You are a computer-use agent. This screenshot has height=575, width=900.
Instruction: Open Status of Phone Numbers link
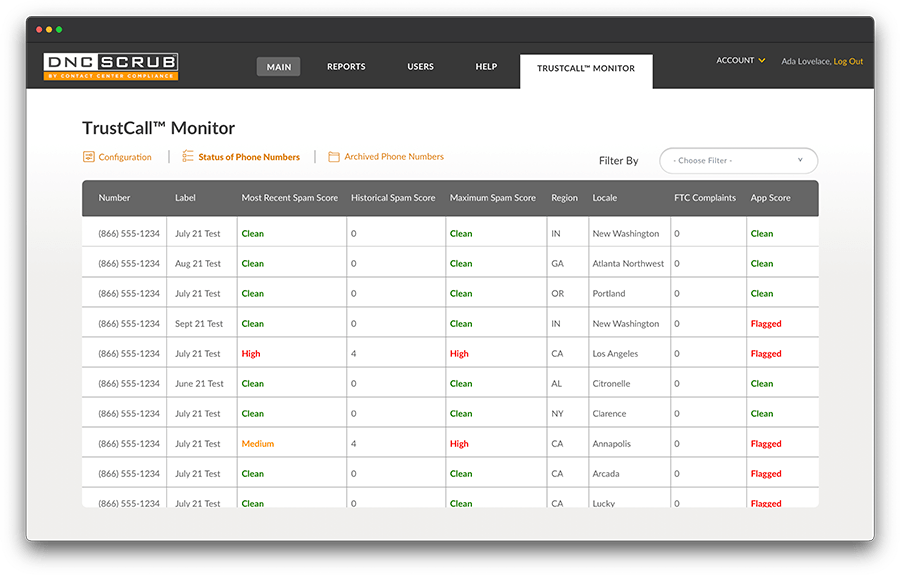point(249,157)
